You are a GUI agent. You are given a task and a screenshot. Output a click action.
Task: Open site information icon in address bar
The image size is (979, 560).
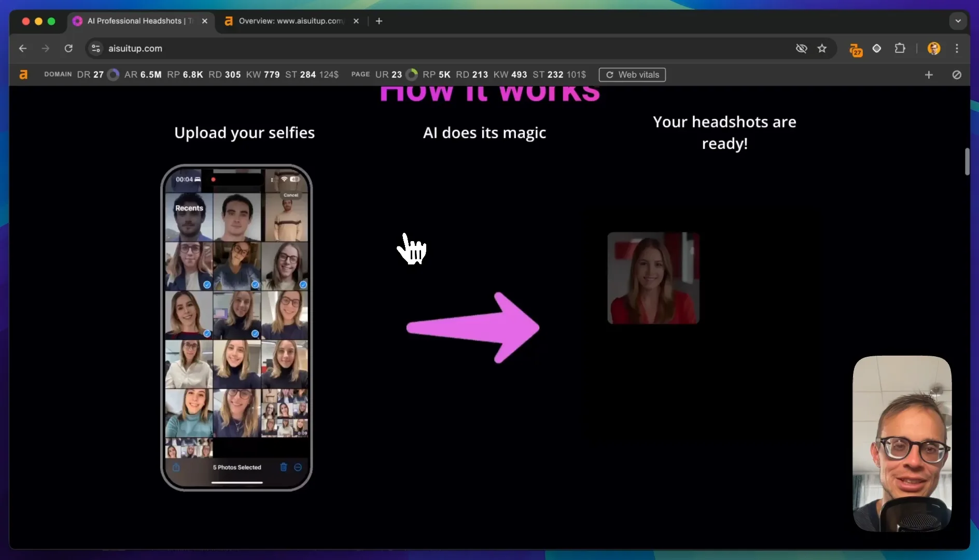tap(95, 48)
